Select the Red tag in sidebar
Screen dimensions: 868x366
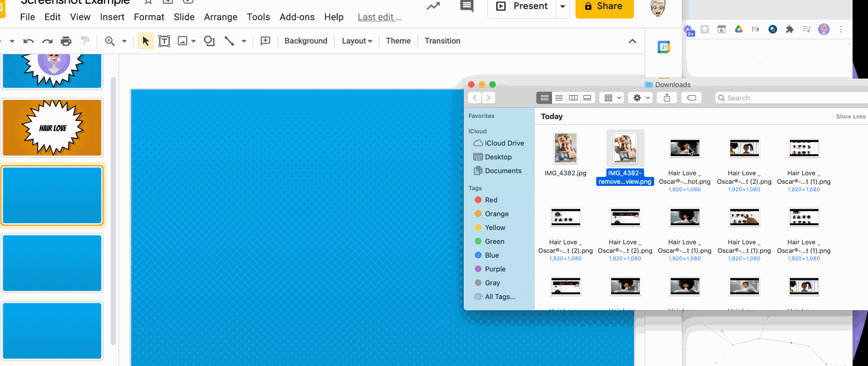[491, 200]
